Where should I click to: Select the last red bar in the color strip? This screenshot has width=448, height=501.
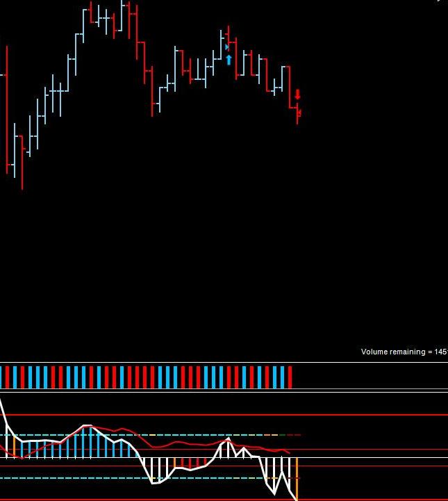click(290, 377)
